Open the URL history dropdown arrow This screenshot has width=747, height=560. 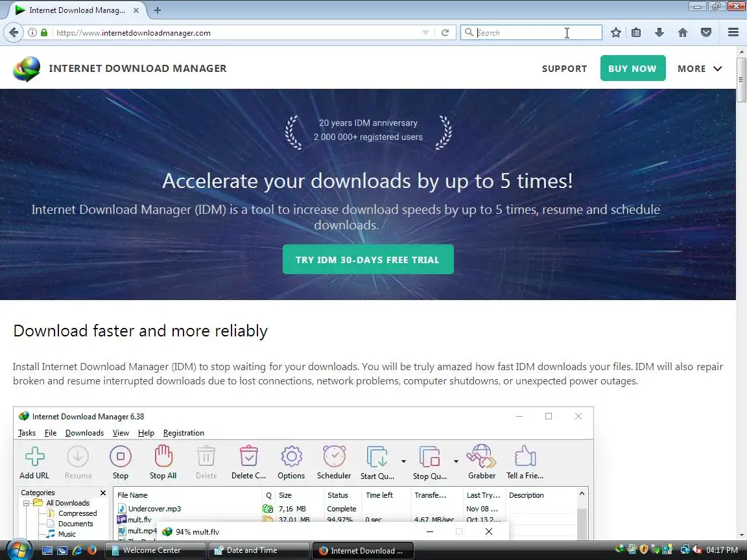tap(425, 33)
